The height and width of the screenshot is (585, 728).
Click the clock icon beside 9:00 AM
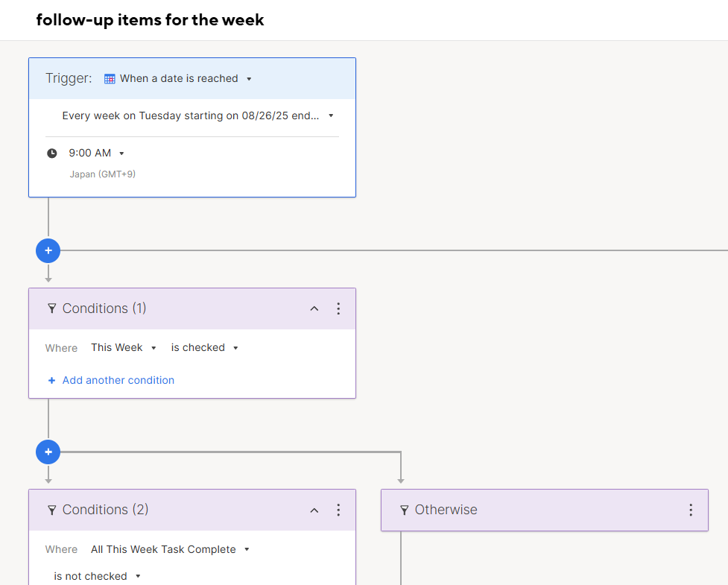(52, 154)
